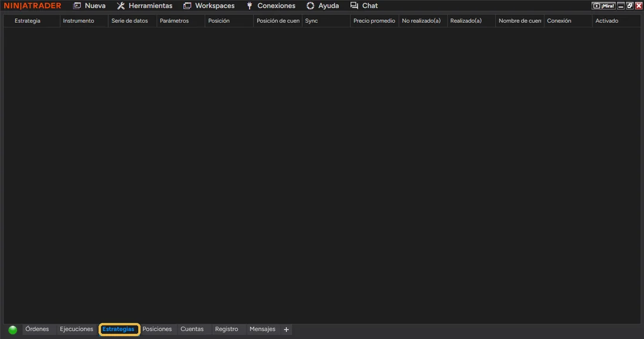Click the No realizado(a) column header
Screen dimensions: 644x339
pyautogui.click(x=423, y=21)
